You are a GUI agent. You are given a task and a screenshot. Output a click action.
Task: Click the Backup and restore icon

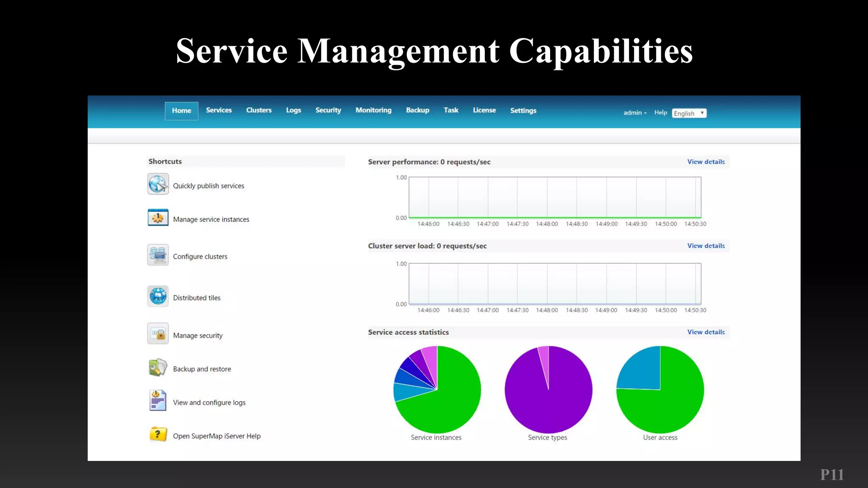[158, 367]
